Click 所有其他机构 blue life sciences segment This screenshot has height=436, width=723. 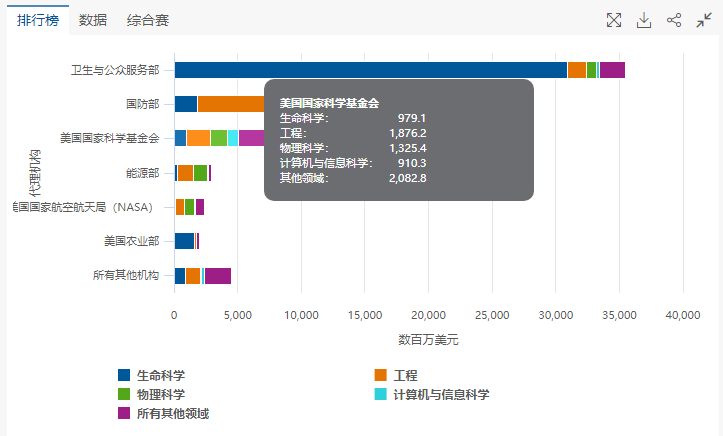pos(180,276)
